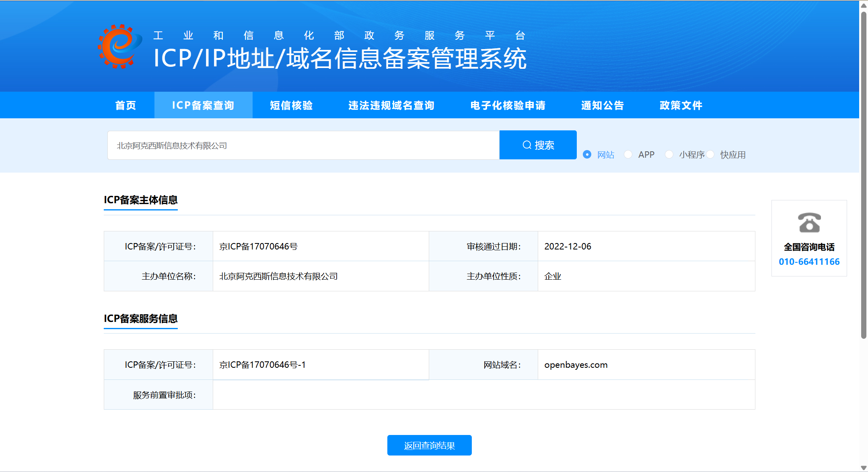
Task: Select the APP radio button
Action: [x=628, y=155]
